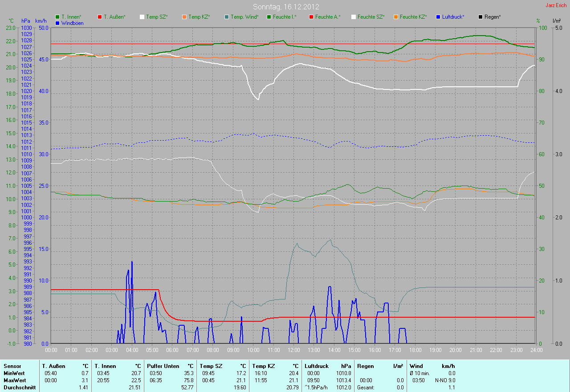Click the blue Windböen legend square
This screenshot has height=392, width=570.
tap(57, 23)
